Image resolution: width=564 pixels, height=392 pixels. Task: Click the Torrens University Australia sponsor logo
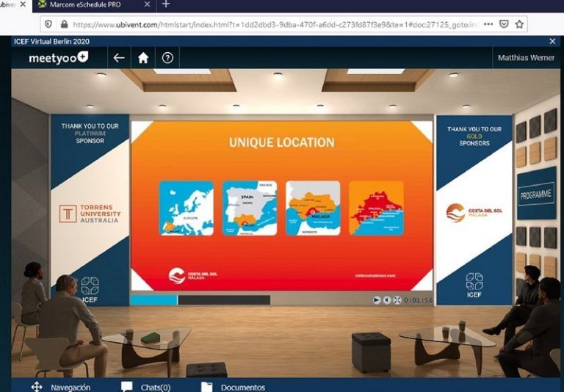(90, 214)
